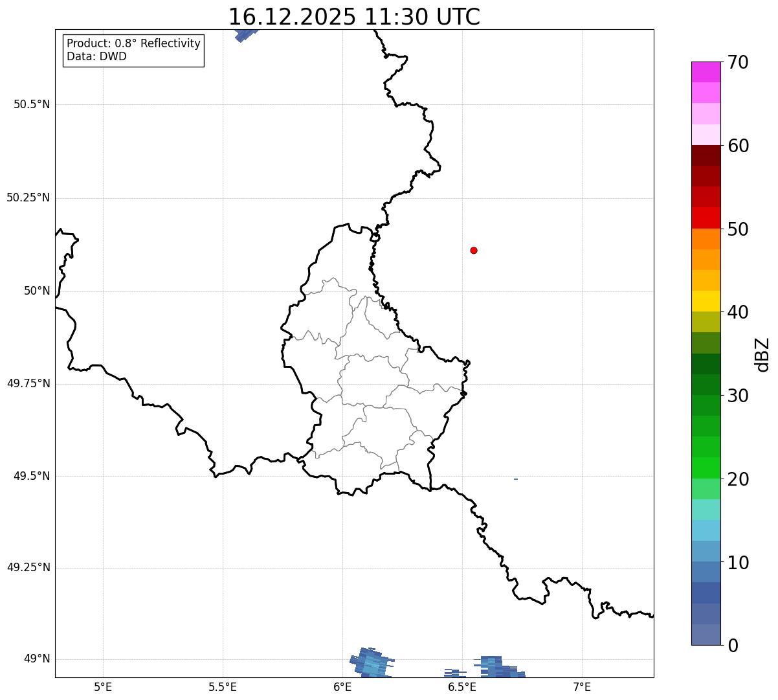Pick the orange swatch just below 50 dBZ

(706, 239)
